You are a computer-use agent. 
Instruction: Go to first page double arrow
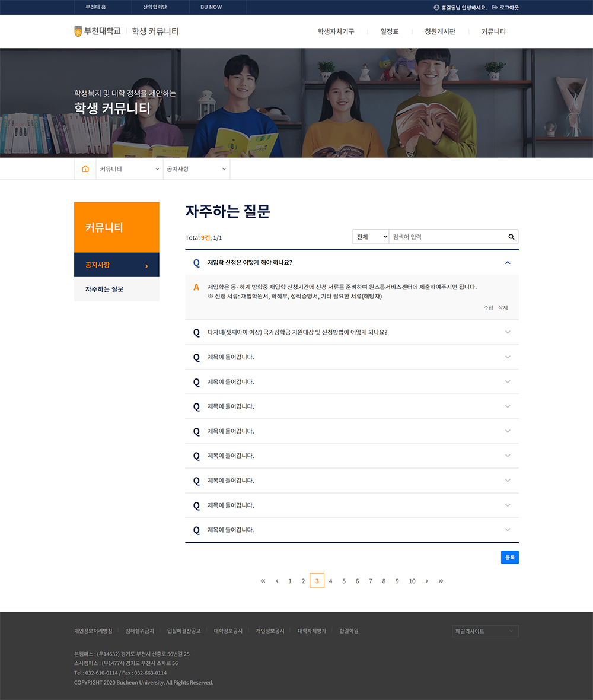pyautogui.click(x=263, y=581)
